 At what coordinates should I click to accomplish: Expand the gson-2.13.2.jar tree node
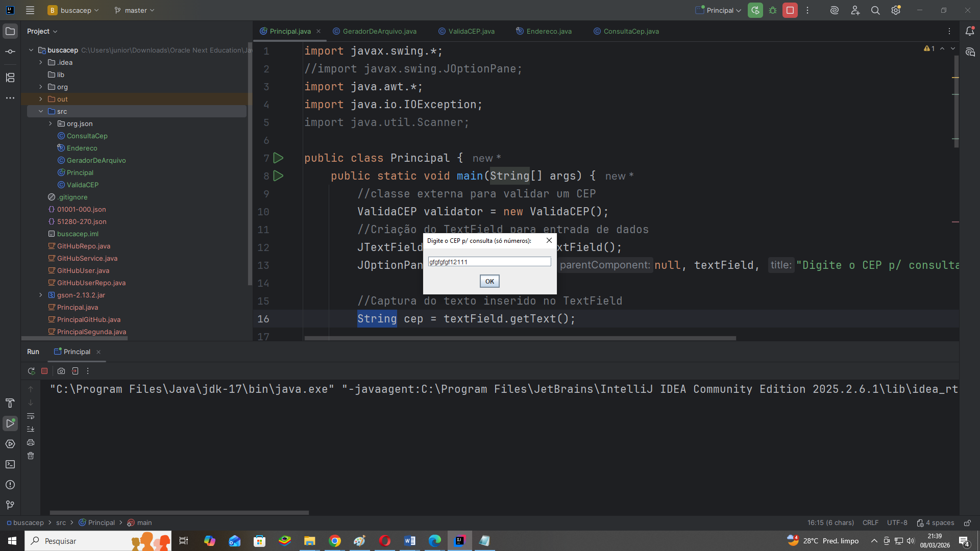[x=41, y=295]
